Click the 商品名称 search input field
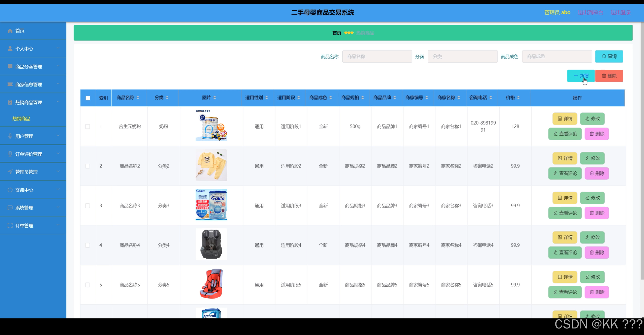The image size is (644, 335). click(x=377, y=56)
